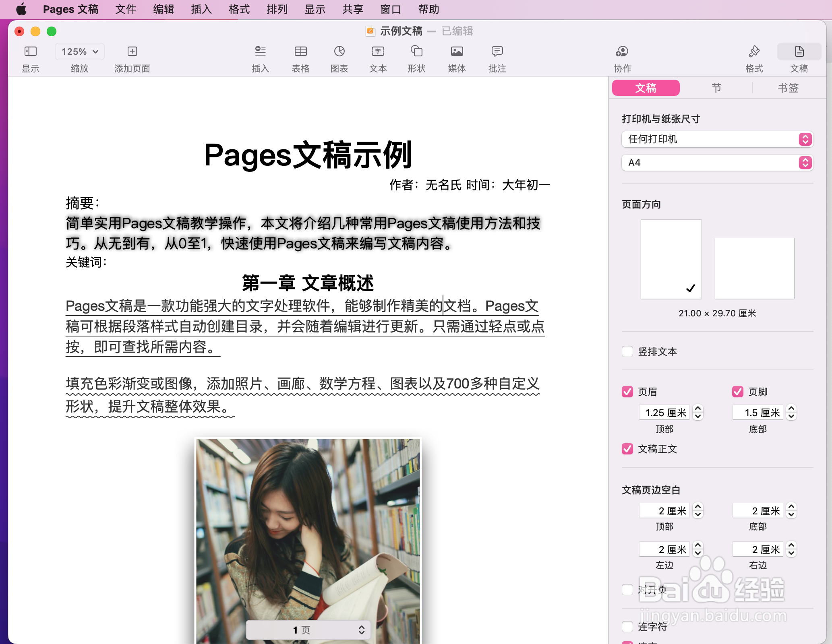Open the 插入 Insert menu in menu bar

(x=201, y=9)
